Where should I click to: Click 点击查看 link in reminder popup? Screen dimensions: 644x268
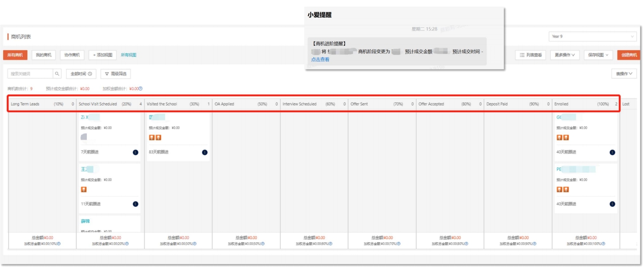[320, 59]
